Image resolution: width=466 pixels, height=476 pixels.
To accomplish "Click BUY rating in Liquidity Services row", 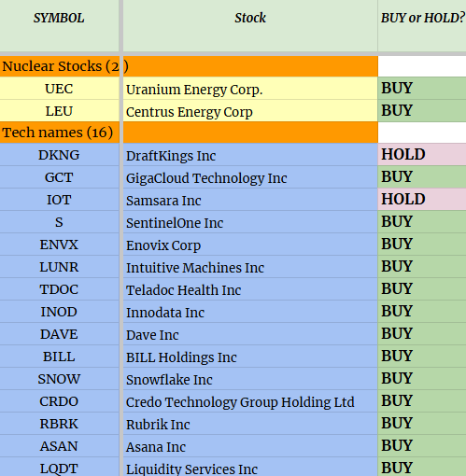I will pos(422,467).
